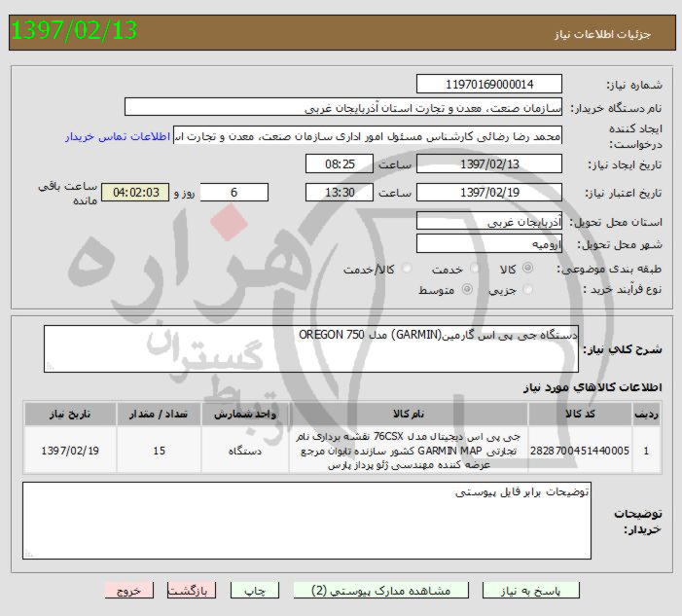
Task: Click validity date field showing 1397/02/19
Action: pos(489,193)
